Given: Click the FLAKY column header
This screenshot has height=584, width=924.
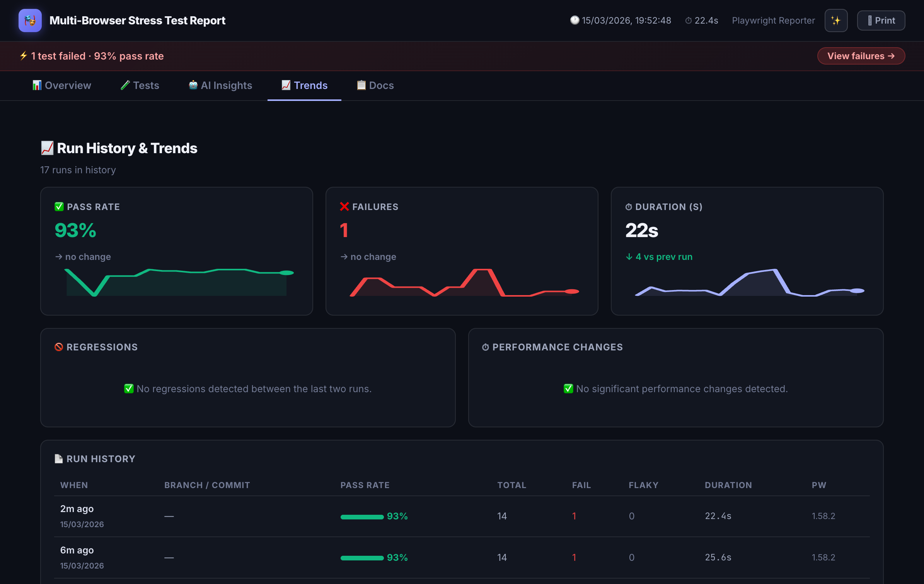Looking at the screenshot, I should tap(643, 485).
